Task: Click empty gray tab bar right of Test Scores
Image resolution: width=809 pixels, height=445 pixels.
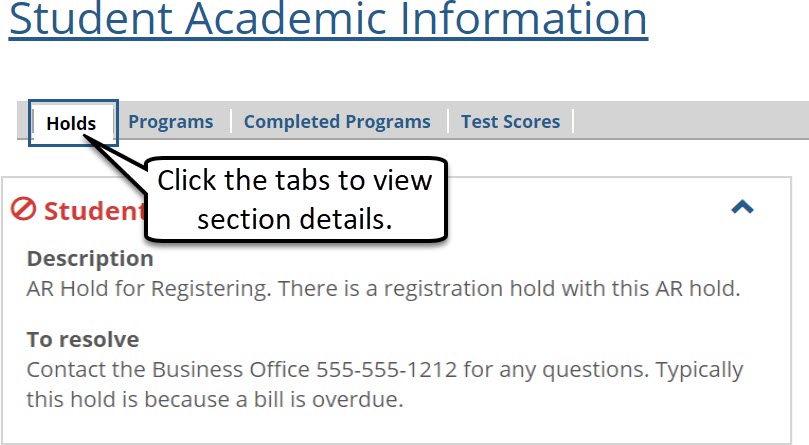Action: click(x=690, y=122)
